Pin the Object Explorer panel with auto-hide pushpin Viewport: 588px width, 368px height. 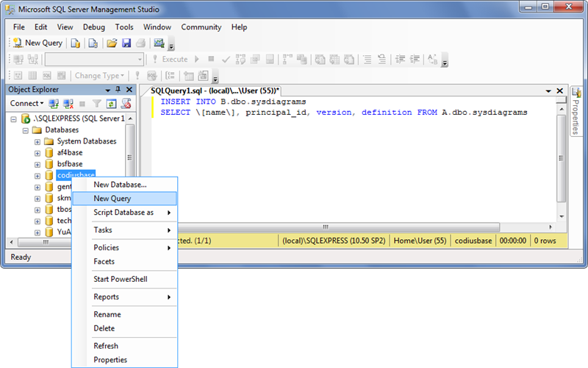click(118, 89)
